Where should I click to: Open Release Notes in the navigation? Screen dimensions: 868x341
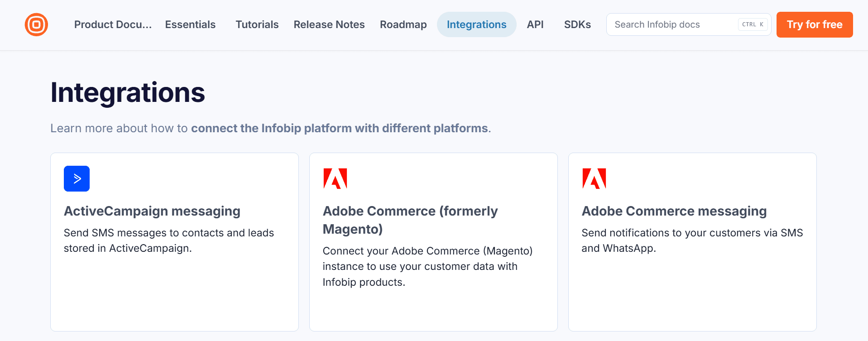pos(329,24)
